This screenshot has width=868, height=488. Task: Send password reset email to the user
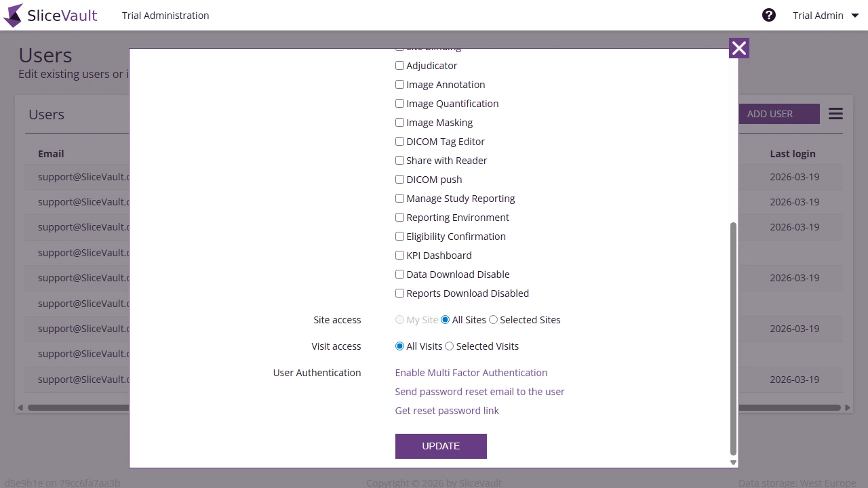(479, 391)
